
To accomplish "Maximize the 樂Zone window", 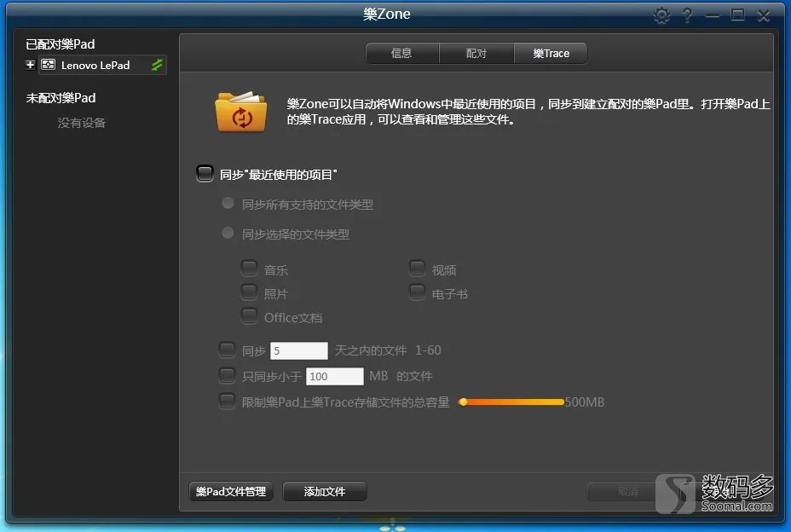I will pos(737,15).
